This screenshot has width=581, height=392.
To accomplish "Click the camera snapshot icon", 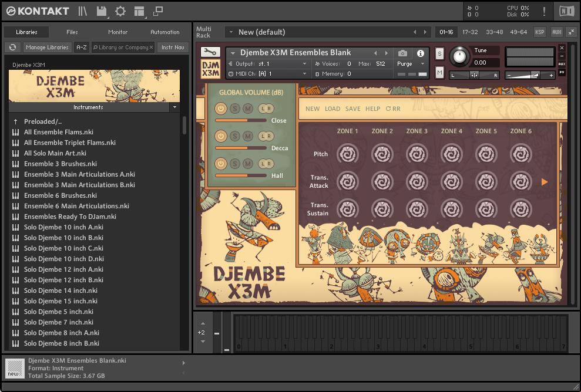I will [x=402, y=53].
